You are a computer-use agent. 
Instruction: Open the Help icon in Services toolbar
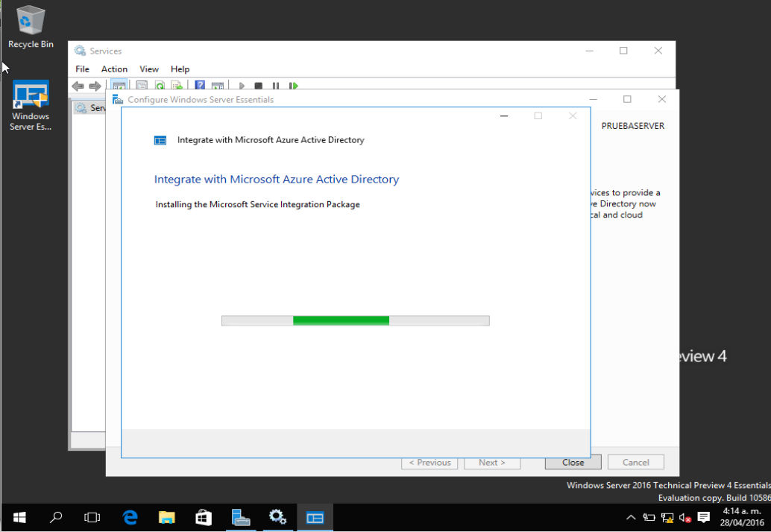coord(199,86)
